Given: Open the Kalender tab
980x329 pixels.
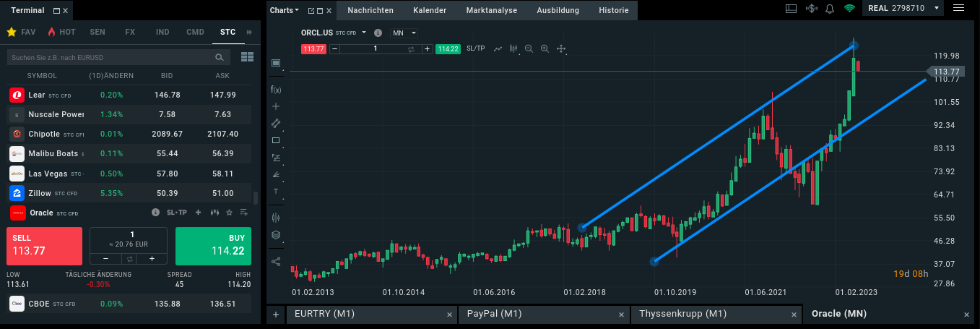Looking at the screenshot, I should pos(430,10).
